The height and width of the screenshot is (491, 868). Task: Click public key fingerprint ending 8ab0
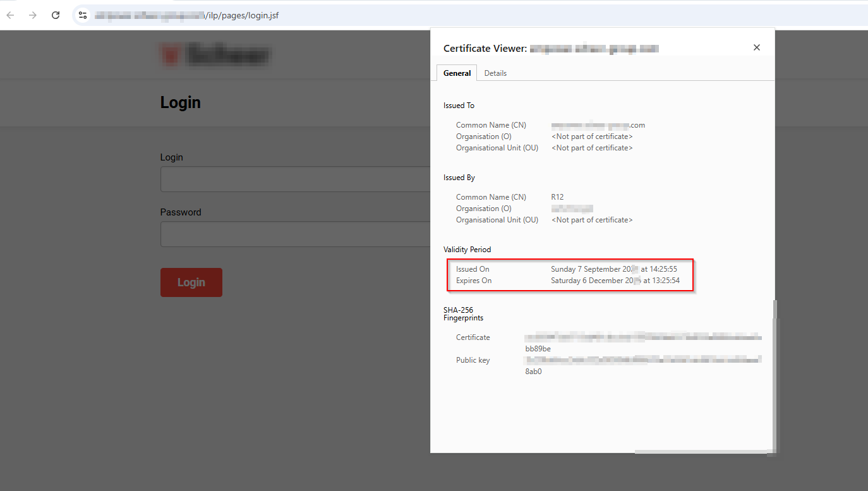coord(533,372)
